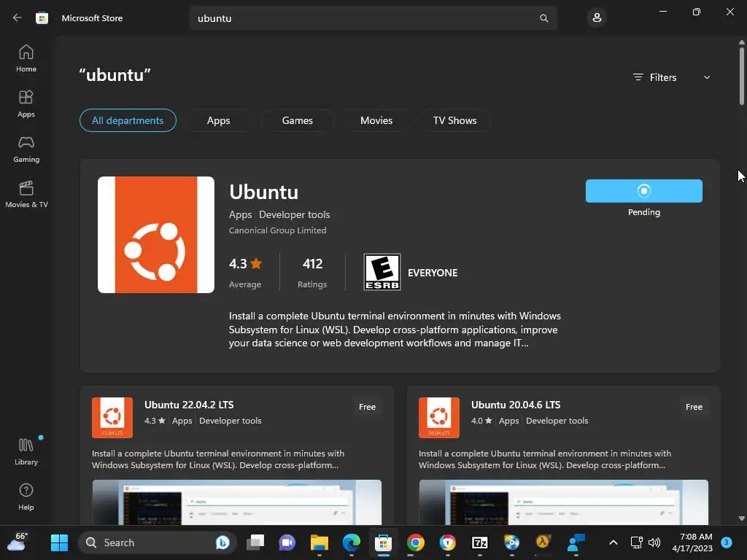Click the scrollbar down arrow
This screenshot has height=560, width=747.
point(741,518)
